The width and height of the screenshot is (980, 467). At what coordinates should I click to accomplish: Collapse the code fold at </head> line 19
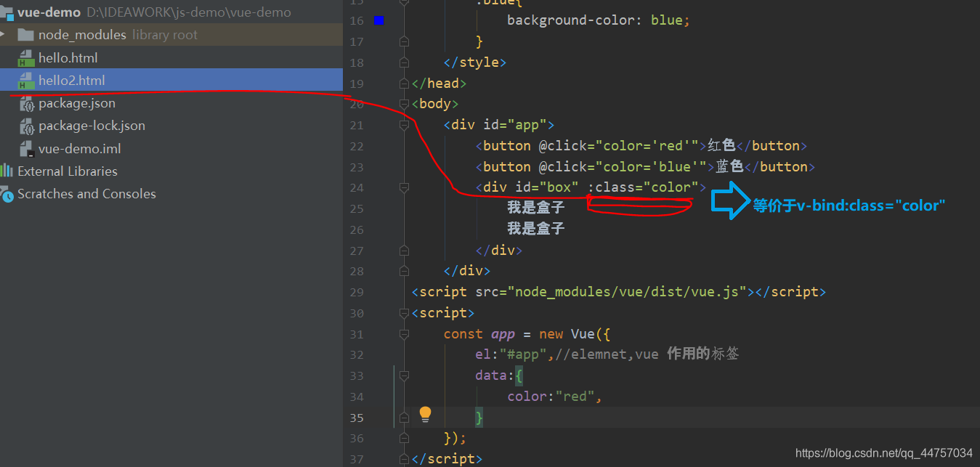tap(404, 84)
